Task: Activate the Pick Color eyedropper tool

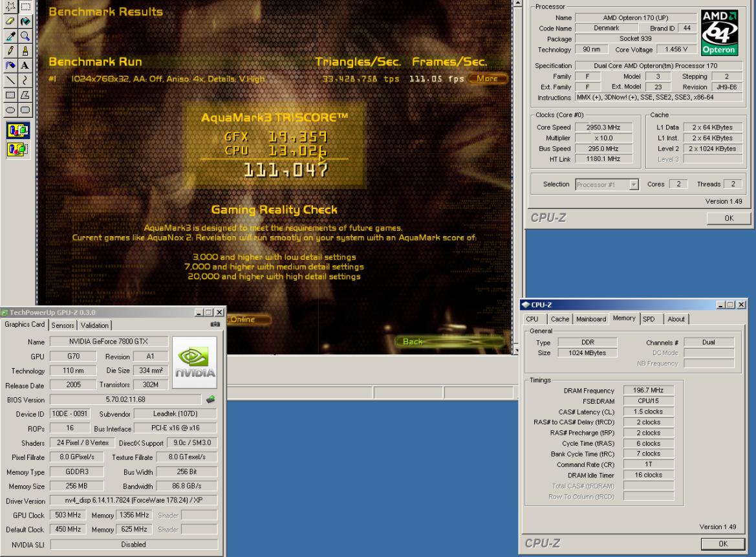Action: coord(10,36)
